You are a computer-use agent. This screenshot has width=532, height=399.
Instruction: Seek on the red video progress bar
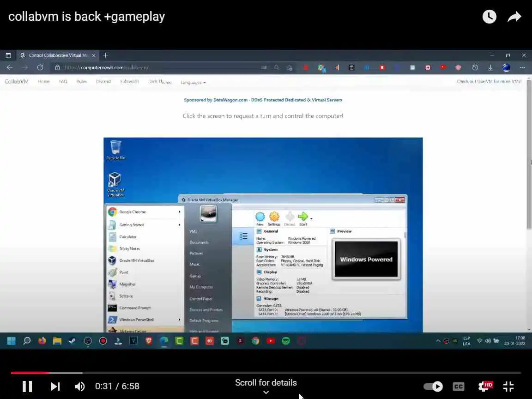(x=30, y=373)
